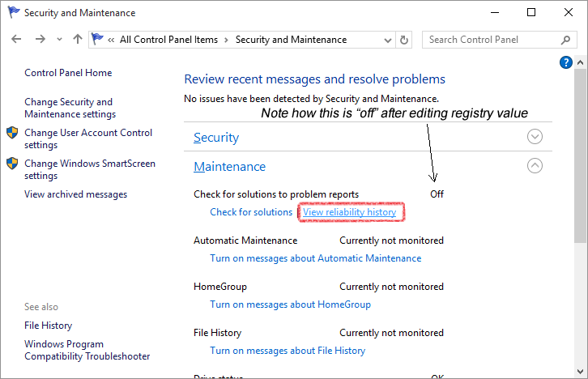The height and width of the screenshot is (379, 588).
Task: Collapse the Maintenance section chevron
Action: tap(535, 165)
